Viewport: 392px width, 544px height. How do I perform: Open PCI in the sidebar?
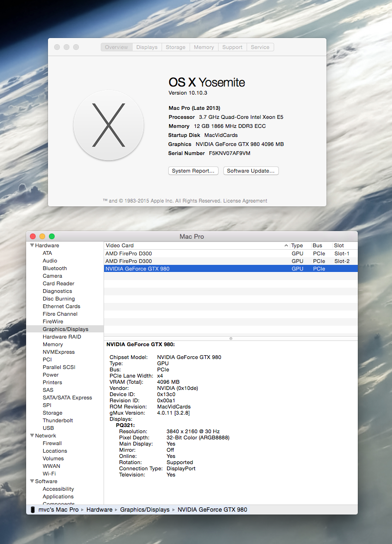click(x=47, y=360)
